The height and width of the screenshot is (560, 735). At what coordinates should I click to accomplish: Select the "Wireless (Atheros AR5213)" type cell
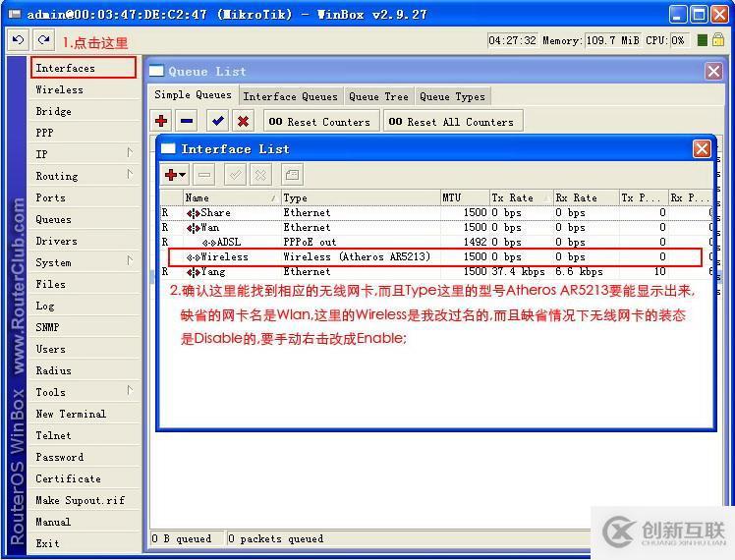[x=357, y=256]
